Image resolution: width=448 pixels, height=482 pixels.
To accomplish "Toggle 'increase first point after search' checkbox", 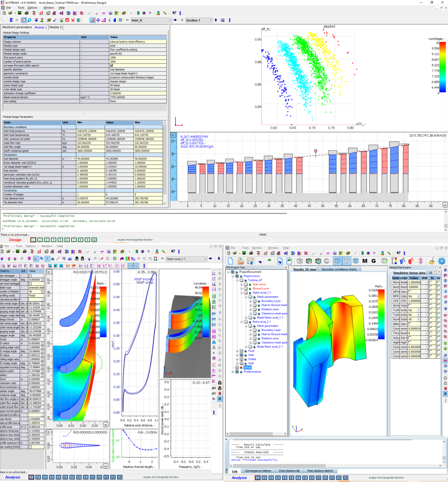I will (x=111, y=65).
